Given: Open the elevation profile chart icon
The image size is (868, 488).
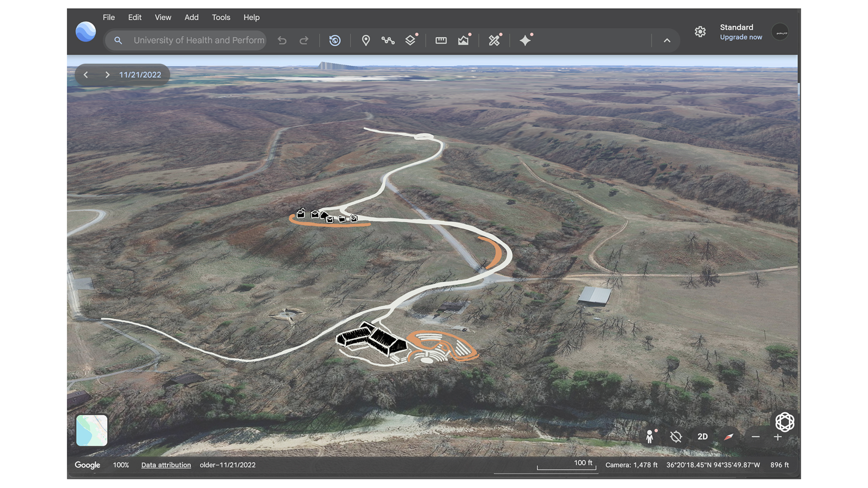Looking at the screenshot, I should (x=463, y=40).
